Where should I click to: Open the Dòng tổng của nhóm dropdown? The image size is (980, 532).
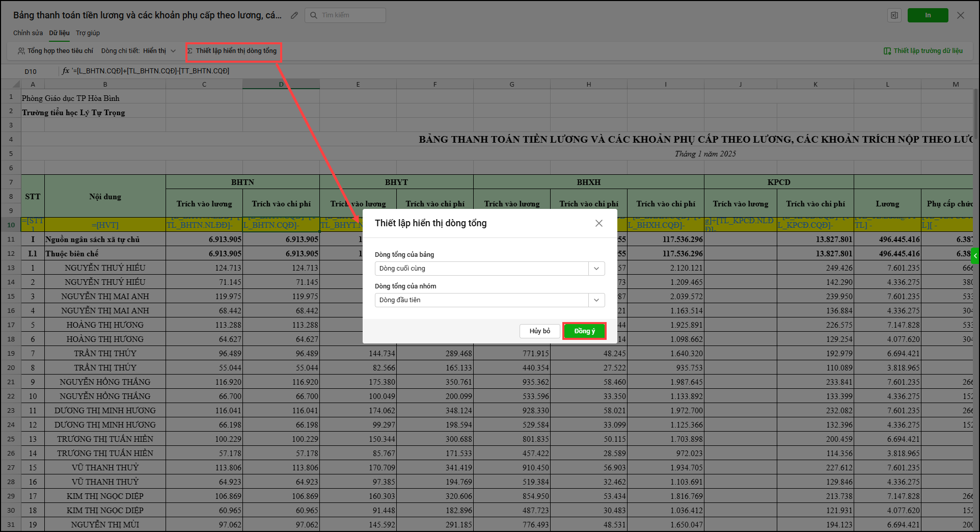[x=489, y=300]
